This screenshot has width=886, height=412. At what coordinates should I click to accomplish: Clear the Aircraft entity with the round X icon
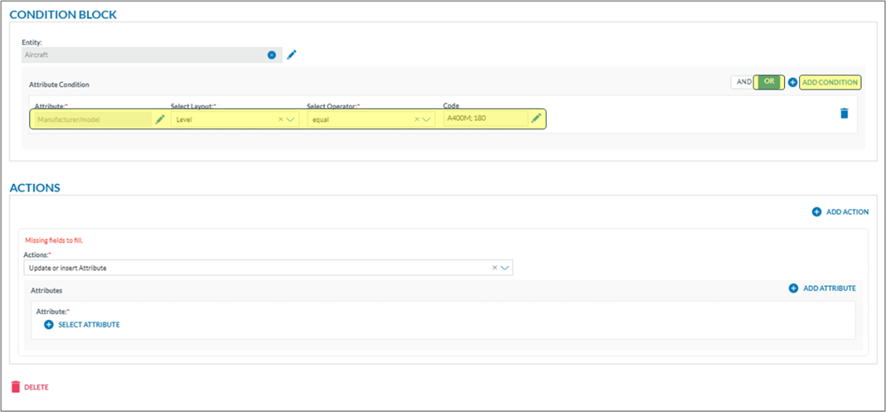(x=271, y=55)
